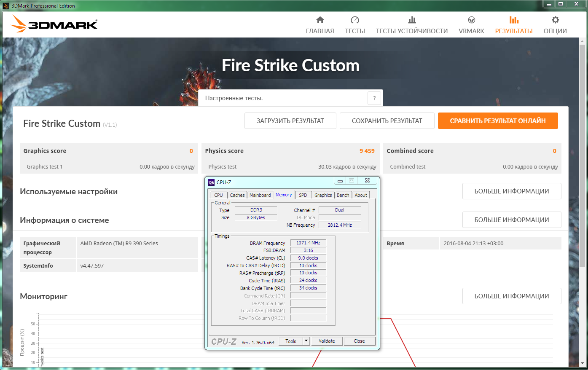Click ЗАГРУЗИТЬ РЕЗУЛЬТАТ button
Image resolution: width=588 pixels, height=370 pixels.
tap(290, 121)
